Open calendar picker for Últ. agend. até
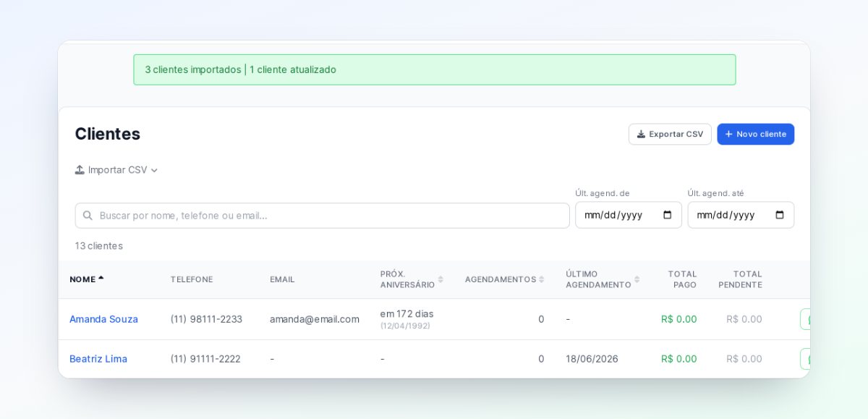Screen dimensions: 868x419 [x=780, y=215]
